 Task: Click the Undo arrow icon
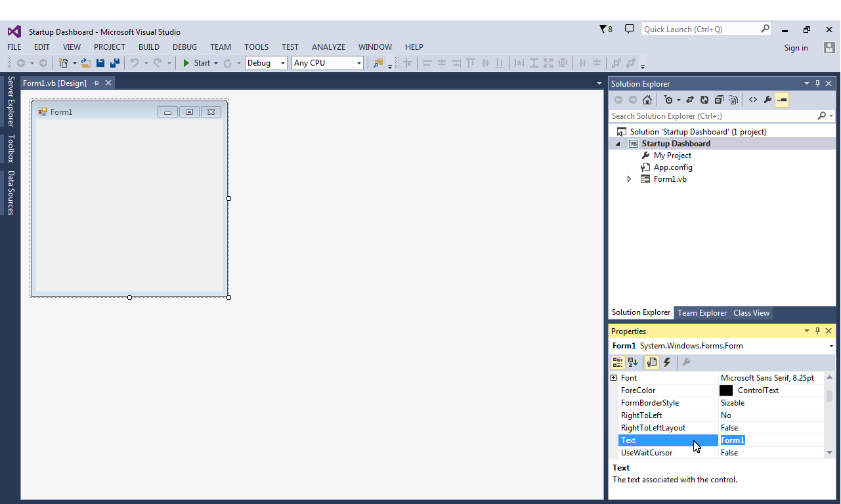click(135, 63)
